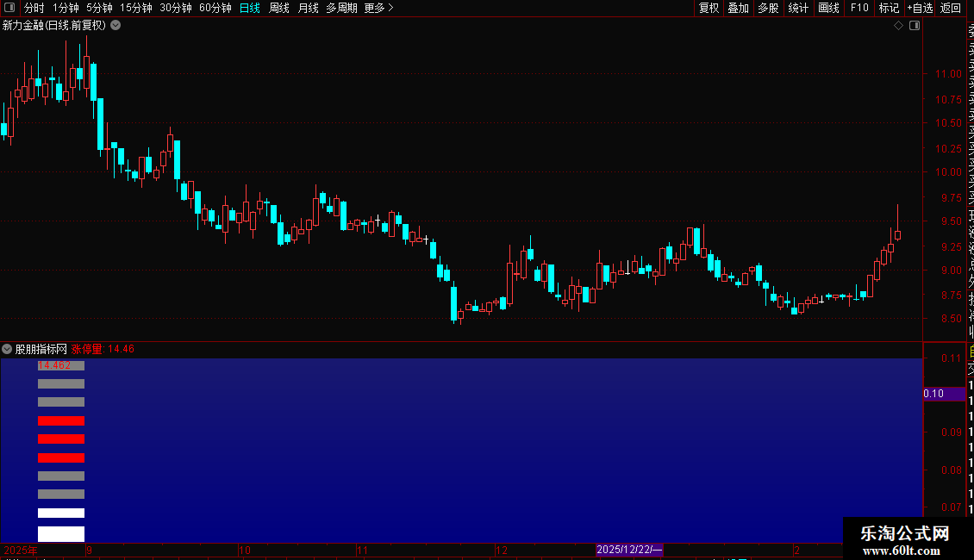
Task: Click the 0.10 highlighted scale value
Action: coord(933,394)
